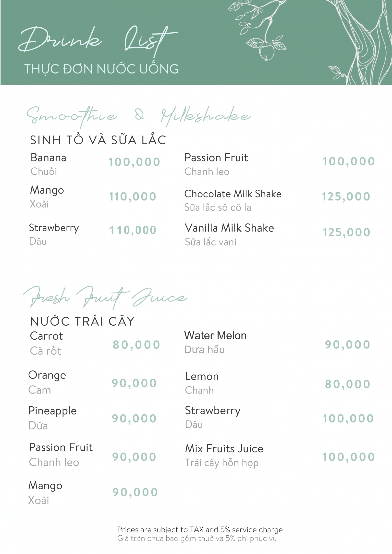Choose the Banana smoothie item
392x554 pixels.
coord(48,158)
